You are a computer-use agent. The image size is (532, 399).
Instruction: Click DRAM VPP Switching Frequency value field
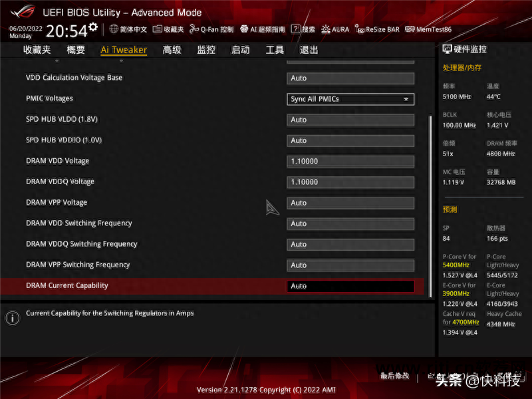click(x=350, y=265)
